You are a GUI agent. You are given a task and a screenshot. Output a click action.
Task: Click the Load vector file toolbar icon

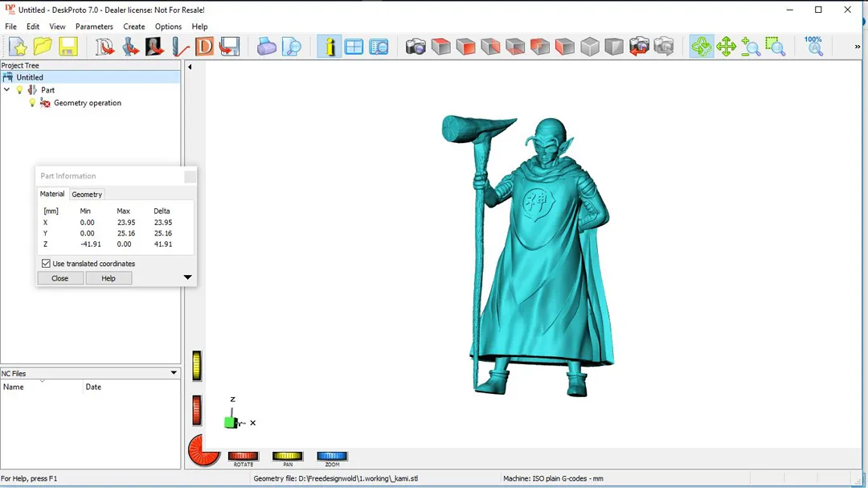point(104,47)
